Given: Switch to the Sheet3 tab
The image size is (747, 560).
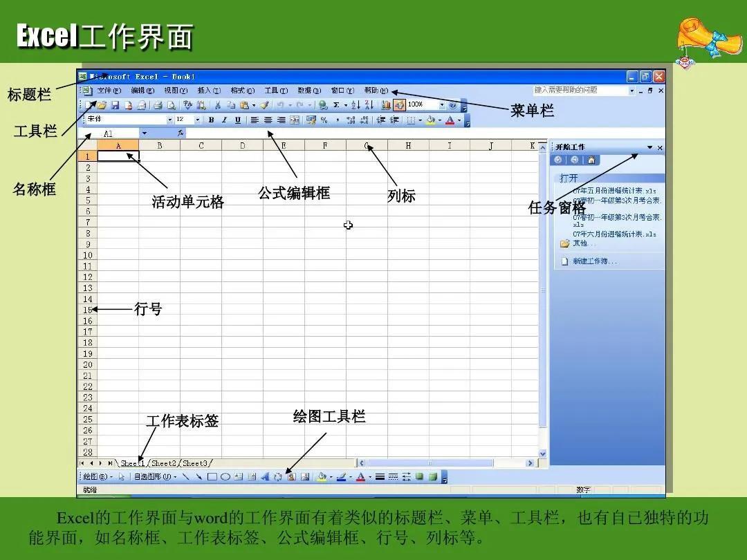Looking at the screenshot, I should [x=195, y=463].
